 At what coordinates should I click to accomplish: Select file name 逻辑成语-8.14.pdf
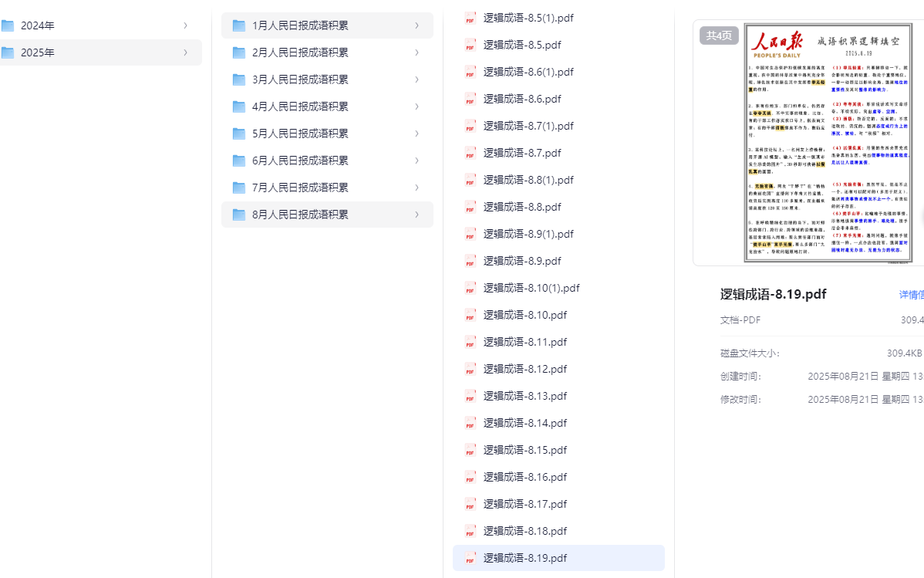coord(525,423)
